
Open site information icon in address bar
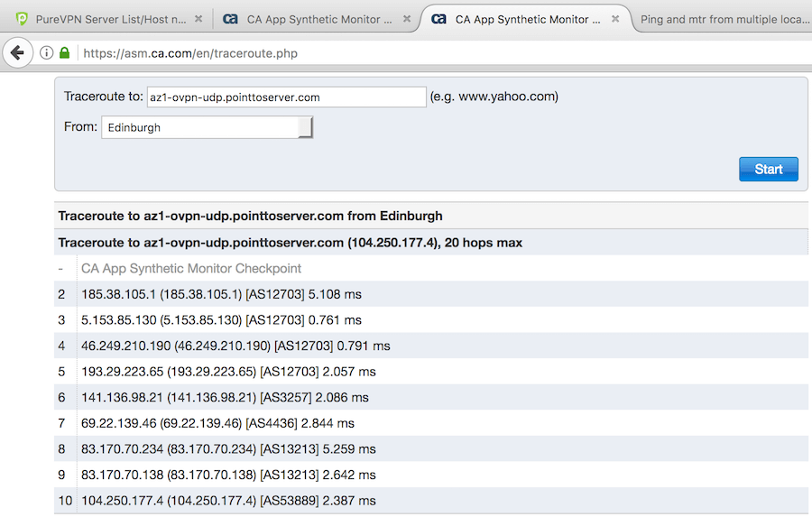(47, 53)
